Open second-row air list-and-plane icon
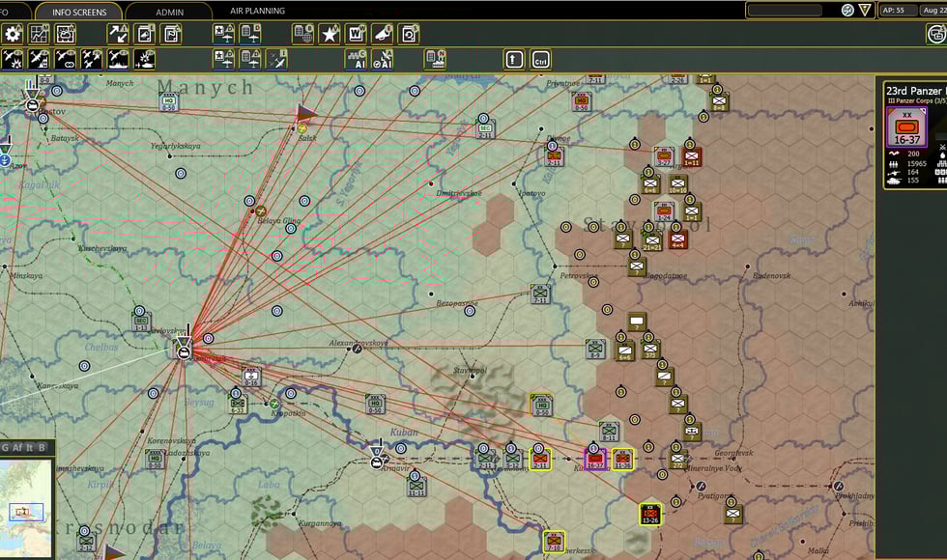Viewport: 947px width, 560px height. coord(250,60)
